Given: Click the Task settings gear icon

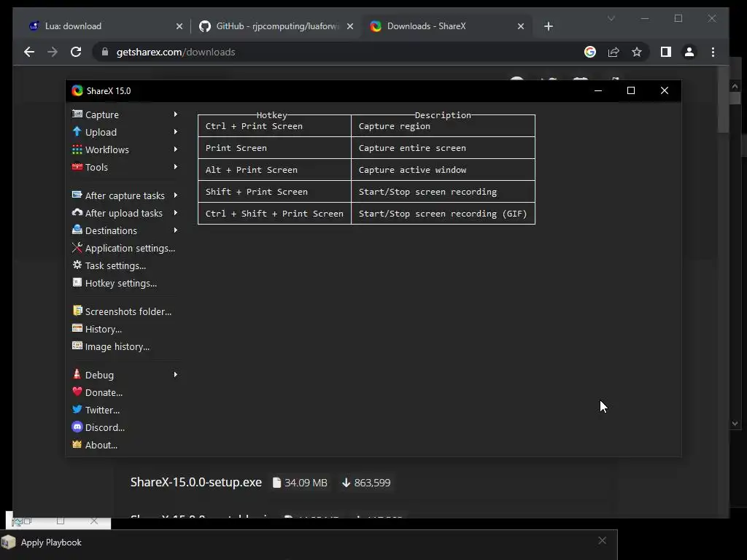Looking at the screenshot, I should (77, 265).
